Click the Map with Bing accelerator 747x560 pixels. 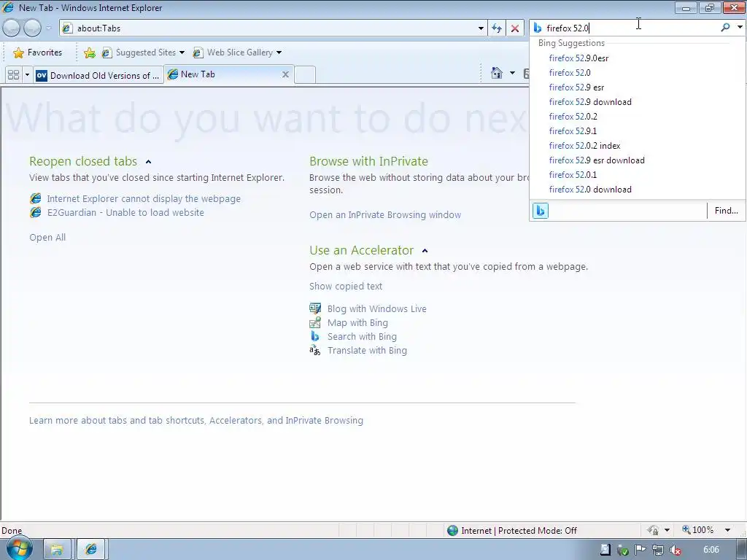[357, 322]
